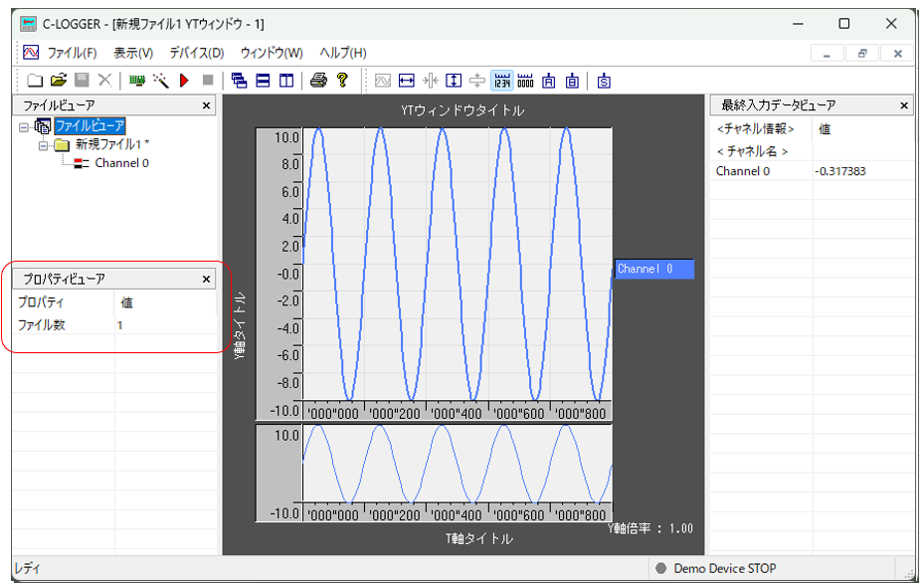Toggle the 0000 scale display toolbar button
Viewport: 924px width, 585px height.
tap(525, 81)
